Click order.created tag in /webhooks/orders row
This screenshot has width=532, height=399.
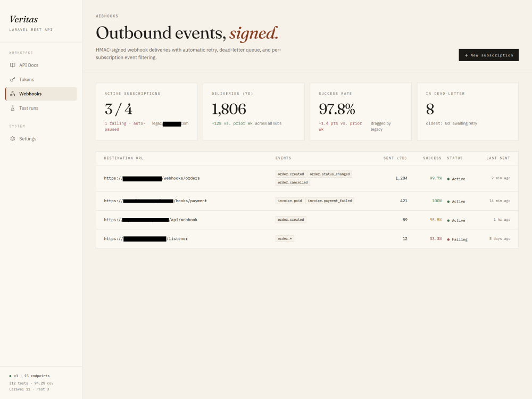click(x=291, y=174)
